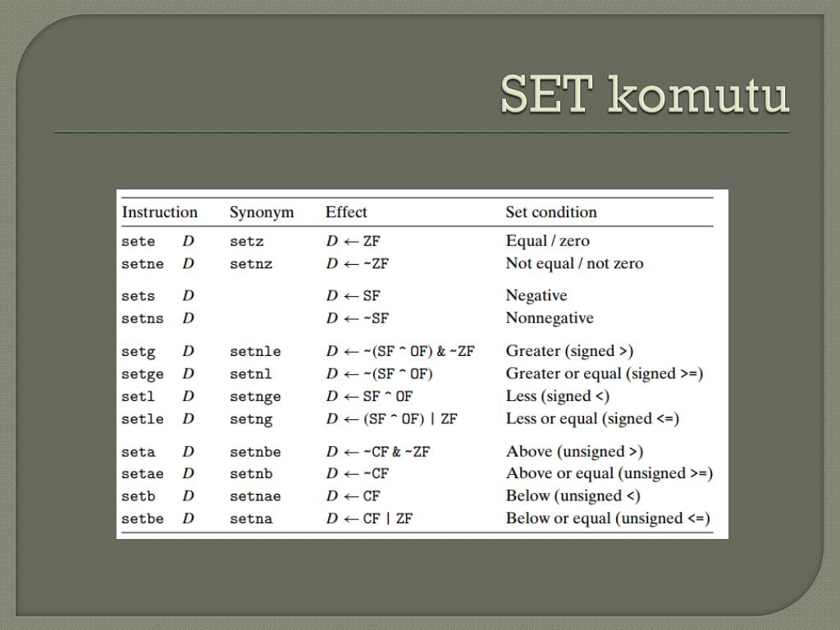Select the Synonym column header
This screenshot has width=840, height=630.
tap(262, 212)
